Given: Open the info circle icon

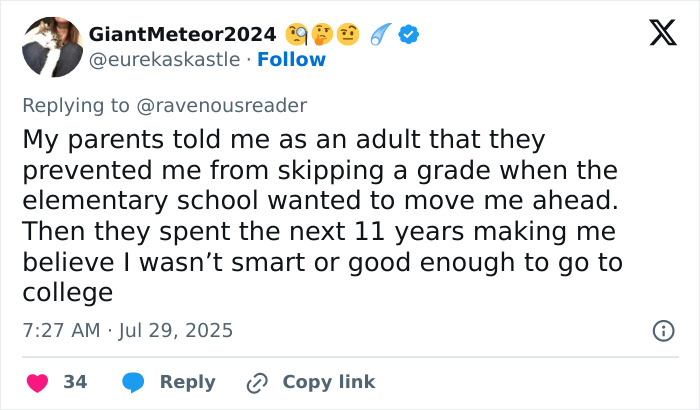Looking at the screenshot, I should click(x=662, y=330).
